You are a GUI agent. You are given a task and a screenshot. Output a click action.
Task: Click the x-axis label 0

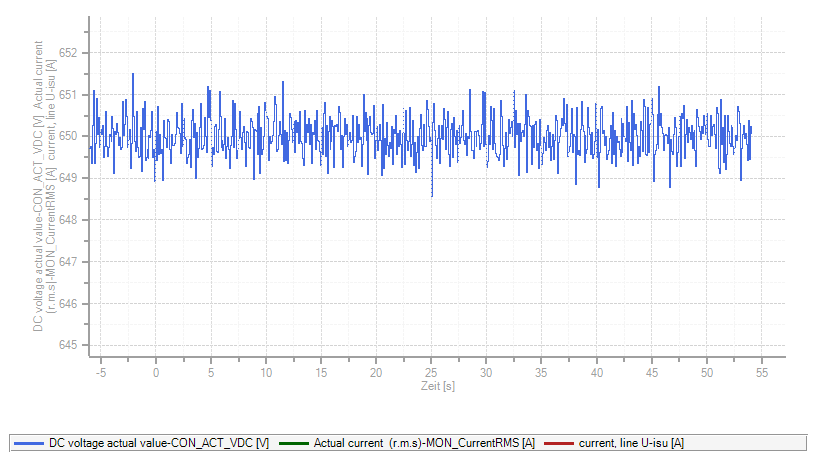(156, 373)
